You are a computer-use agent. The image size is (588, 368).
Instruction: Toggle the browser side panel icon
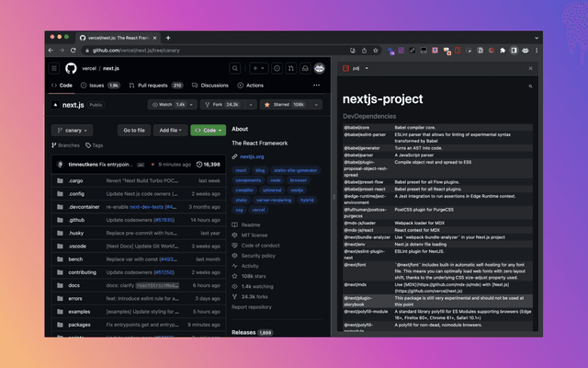pyautogui.click(x=514, y=51)
